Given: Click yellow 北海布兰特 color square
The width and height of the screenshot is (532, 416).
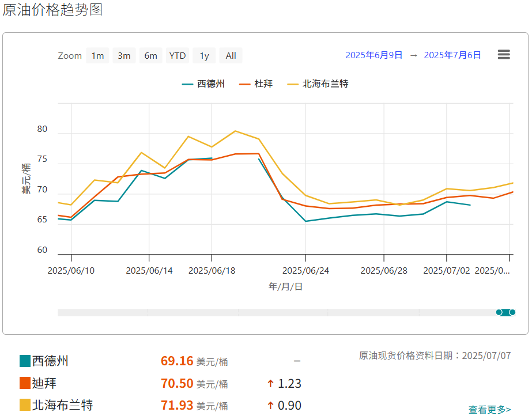Looking at the screenshot, I should pyautogui.click(x=25, y=405).
